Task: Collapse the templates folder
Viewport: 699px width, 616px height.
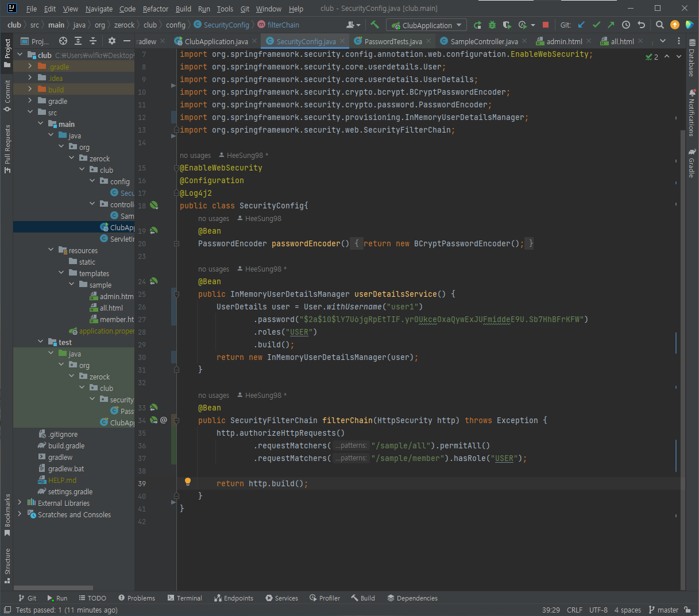Action: click(x=61, y=273)
